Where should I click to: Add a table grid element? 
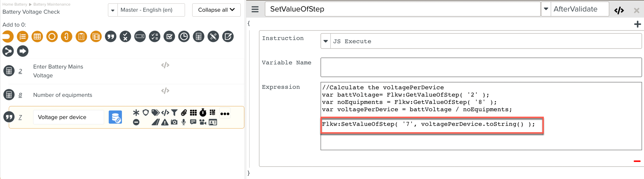(x=37, y=37)
